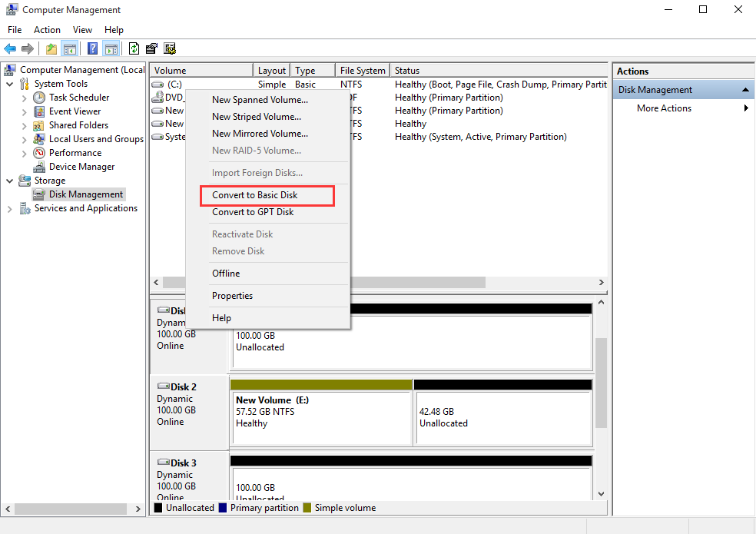Open the Help menu in menu bar
The height and width of the screenshot is (534, 756).
[114, 30]
